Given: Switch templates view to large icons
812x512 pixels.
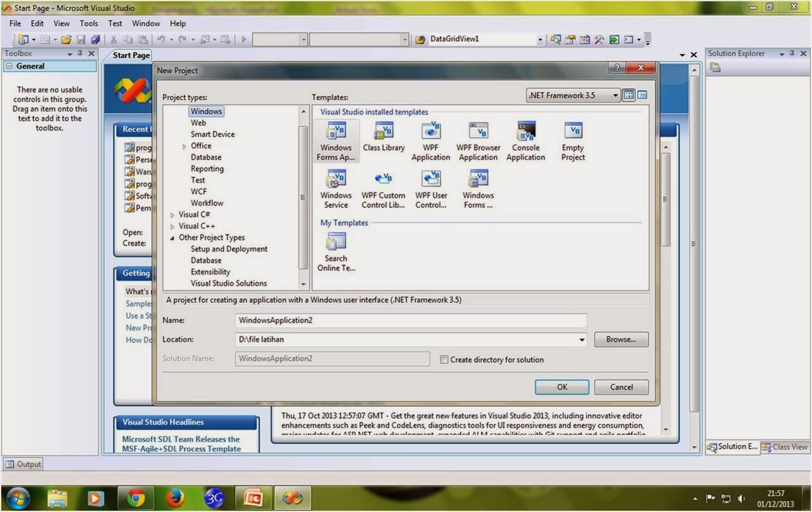Looking at the screenshot, I should [x=629, y=95].
